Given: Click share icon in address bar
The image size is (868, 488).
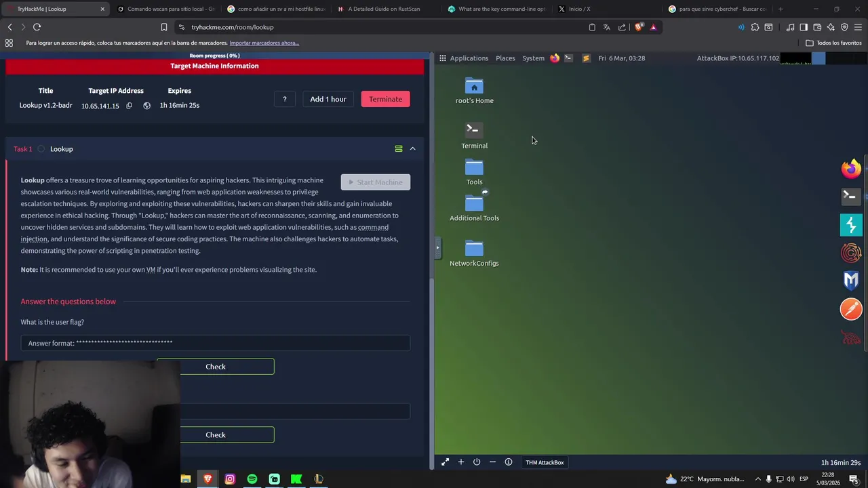Looking at the screenshot, I should (622, 27).
